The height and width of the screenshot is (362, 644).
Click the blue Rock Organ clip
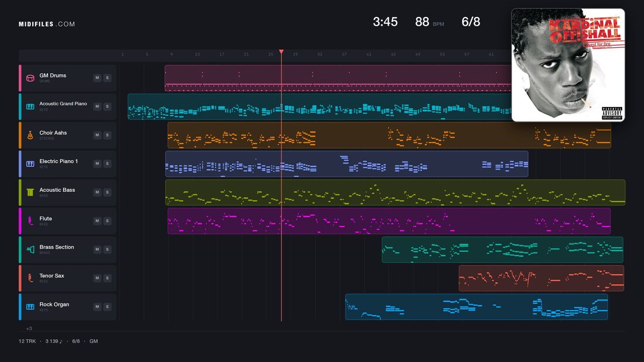pos(477,306)
